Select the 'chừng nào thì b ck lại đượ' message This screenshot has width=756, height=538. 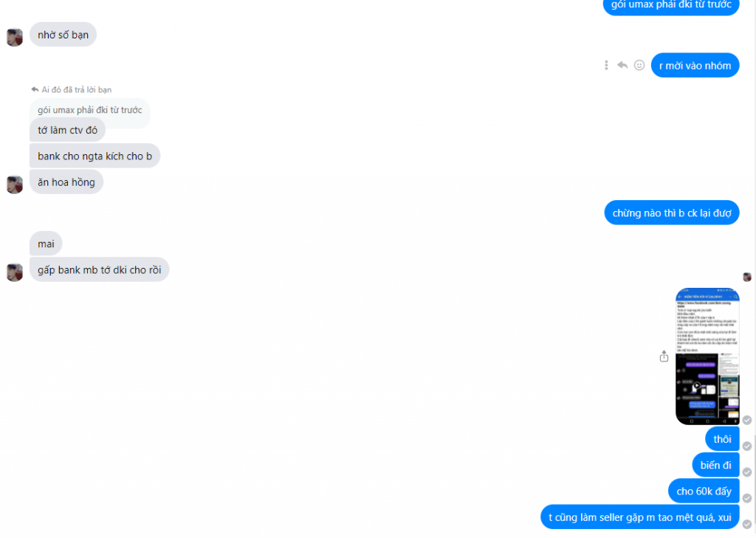click(x=672, y=213)
